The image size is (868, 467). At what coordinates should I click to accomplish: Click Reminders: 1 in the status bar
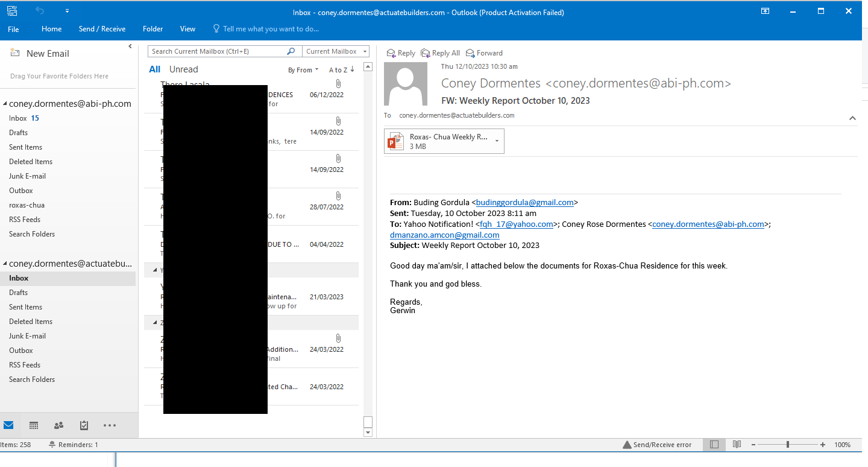[x=73, y=445]
